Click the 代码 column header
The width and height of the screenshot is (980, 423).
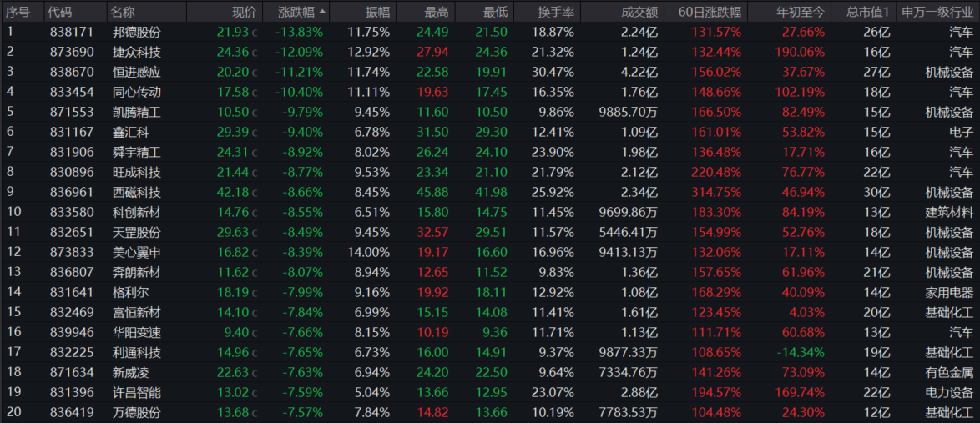click(x=61, y=12)
